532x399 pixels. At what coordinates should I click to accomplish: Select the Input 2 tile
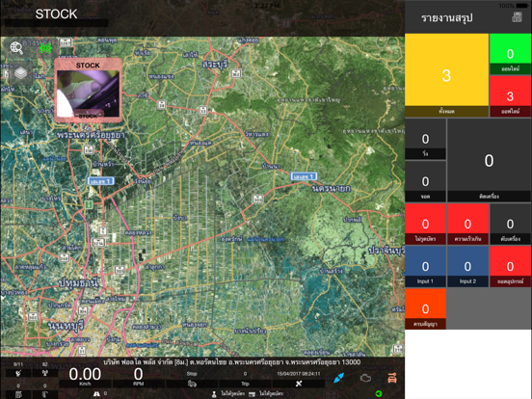click(x=467, y=266)
